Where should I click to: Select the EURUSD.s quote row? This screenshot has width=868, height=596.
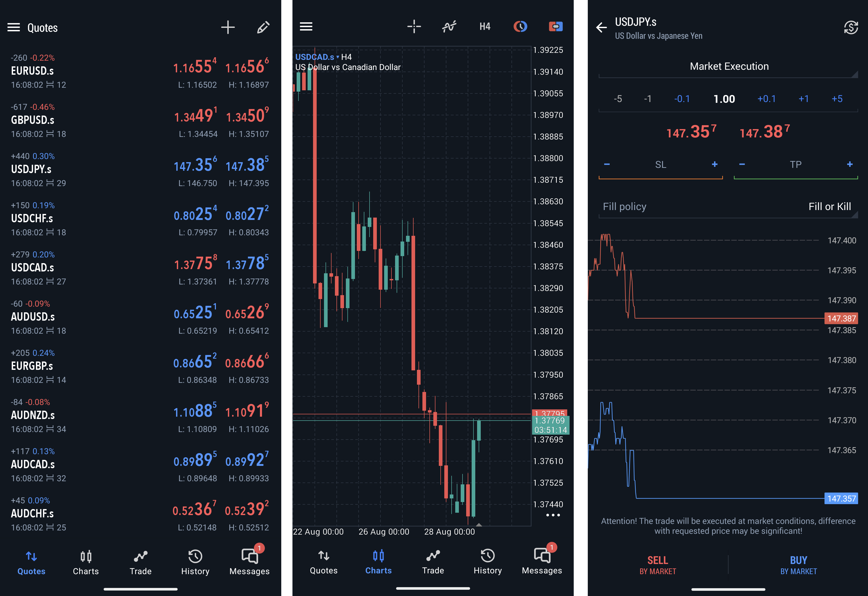coord(140,71)
